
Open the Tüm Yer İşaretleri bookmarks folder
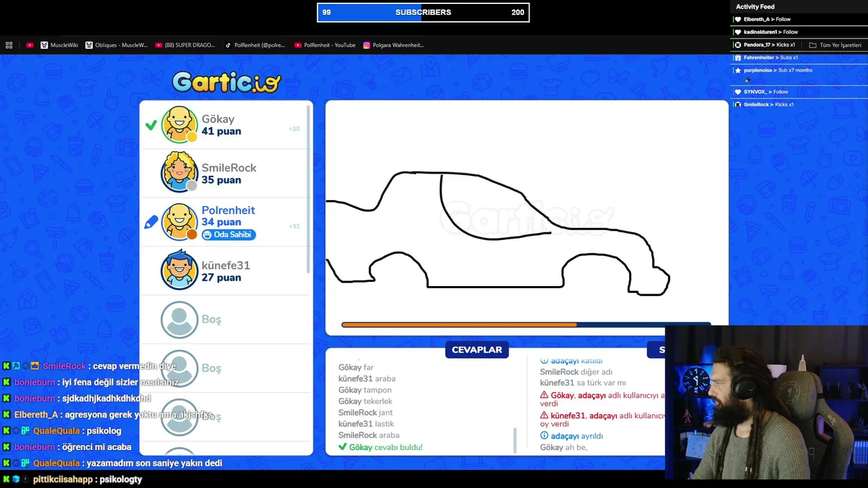coord(835,45)
